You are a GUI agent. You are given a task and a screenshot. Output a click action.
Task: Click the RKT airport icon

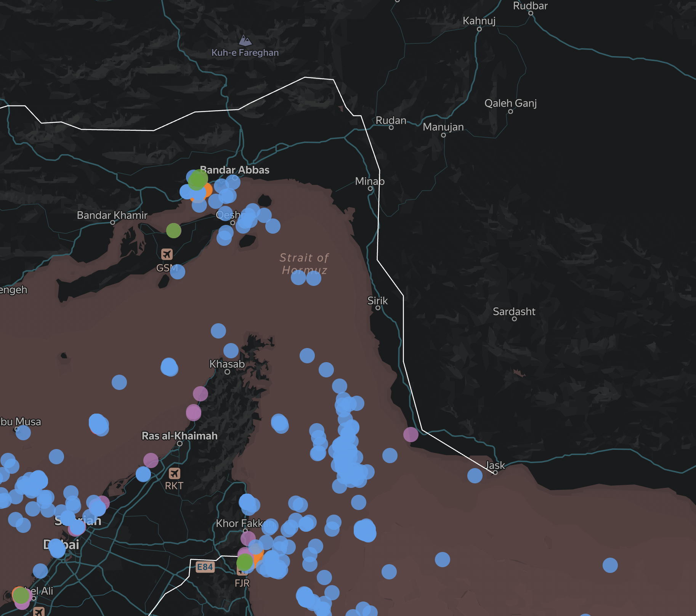175,473
